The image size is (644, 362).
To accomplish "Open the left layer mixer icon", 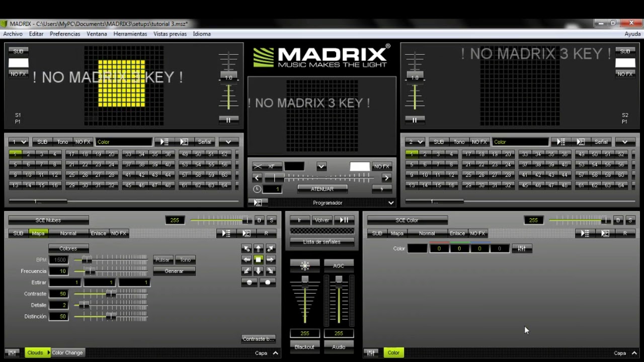I will click(13, 353).
